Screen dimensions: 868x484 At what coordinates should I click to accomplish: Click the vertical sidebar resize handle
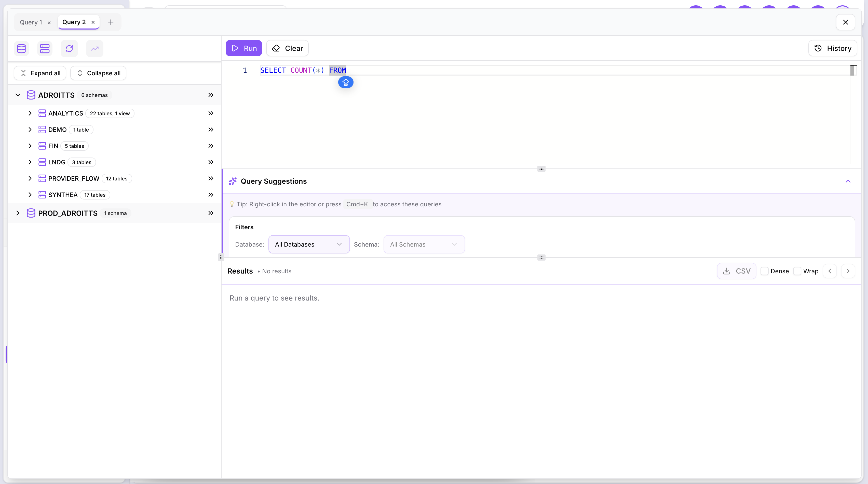pyautogui.click(x=221, y=258)
